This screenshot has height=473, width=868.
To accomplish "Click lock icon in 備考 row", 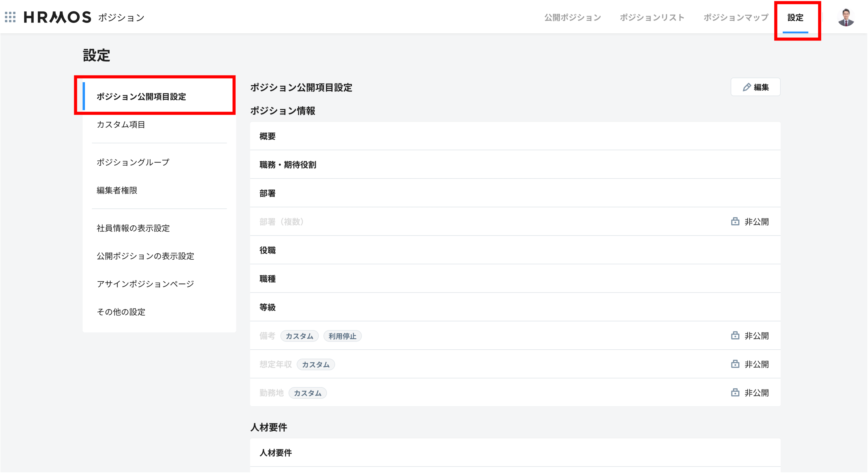I will 735,335.
